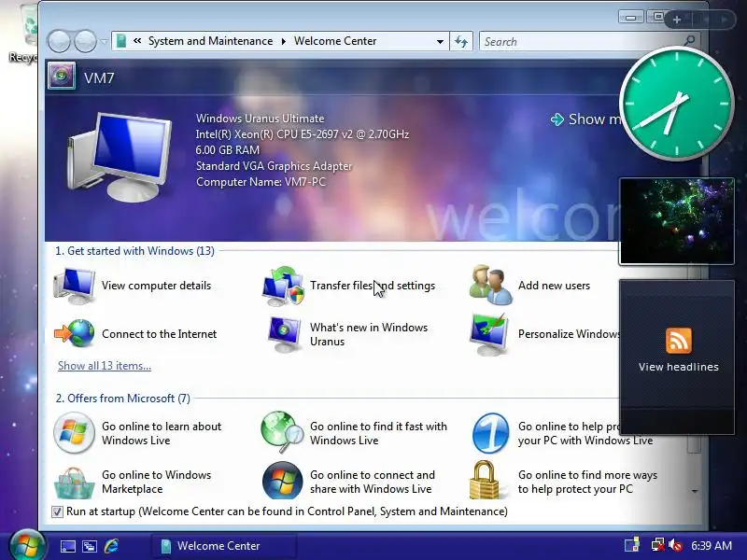
Task: Click the Offers from Microsoft heading
Action: pyautogui.click(x=123, y=399)
